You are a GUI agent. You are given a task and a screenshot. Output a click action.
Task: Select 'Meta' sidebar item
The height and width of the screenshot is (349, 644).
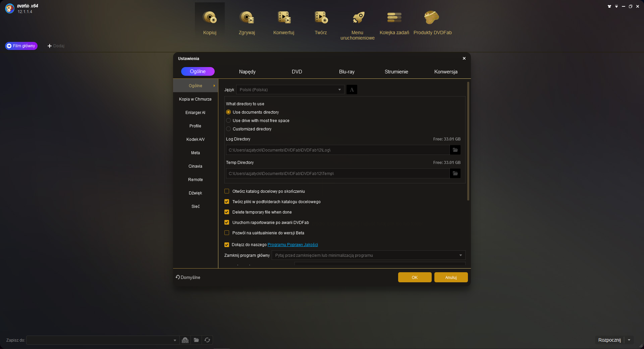(x=196, y=153)
